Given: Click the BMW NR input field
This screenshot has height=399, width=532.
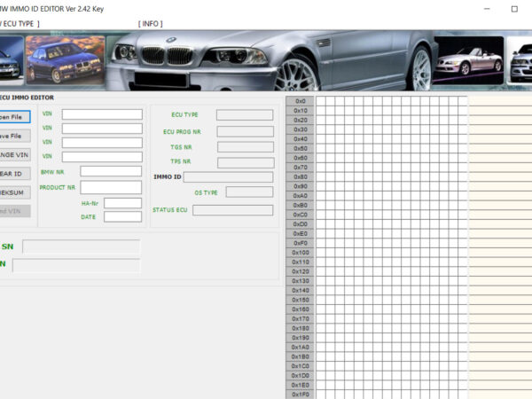Looking at the screenshot, I should click(111, 171).
